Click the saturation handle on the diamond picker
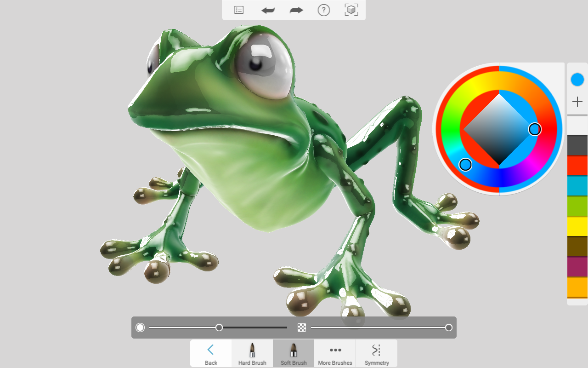The image size is (588, 368). point(534,129)
